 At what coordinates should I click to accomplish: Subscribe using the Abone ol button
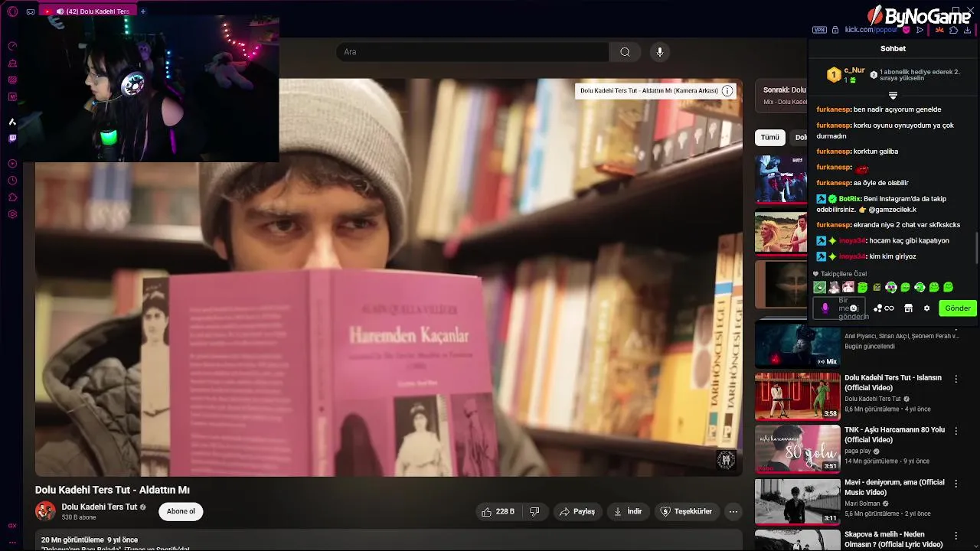[181, 511]
